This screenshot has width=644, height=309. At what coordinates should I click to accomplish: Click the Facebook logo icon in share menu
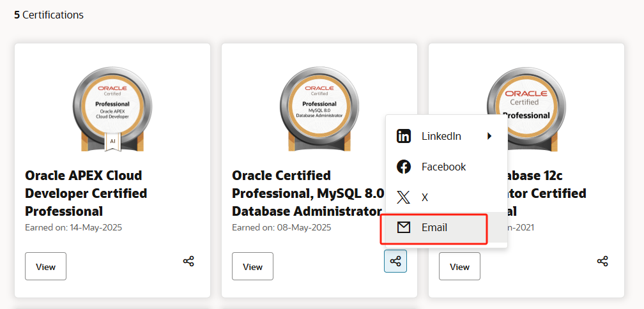(404, 167)
